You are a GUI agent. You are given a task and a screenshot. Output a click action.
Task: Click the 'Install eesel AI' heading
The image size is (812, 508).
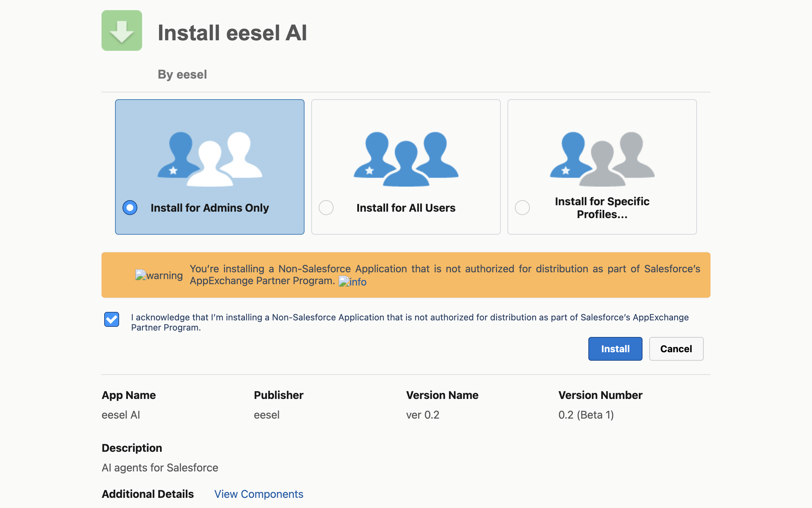tap(232, 33)
